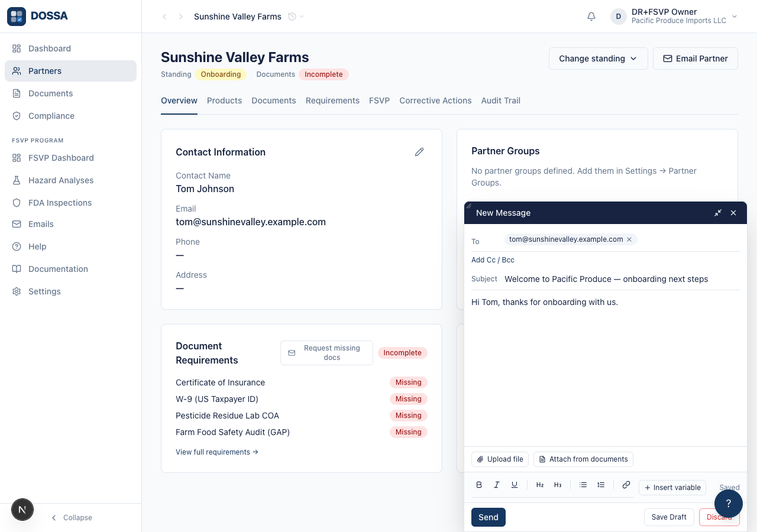Remove tom@sunshinevalley.example.com recipient chip

point(629,239)
